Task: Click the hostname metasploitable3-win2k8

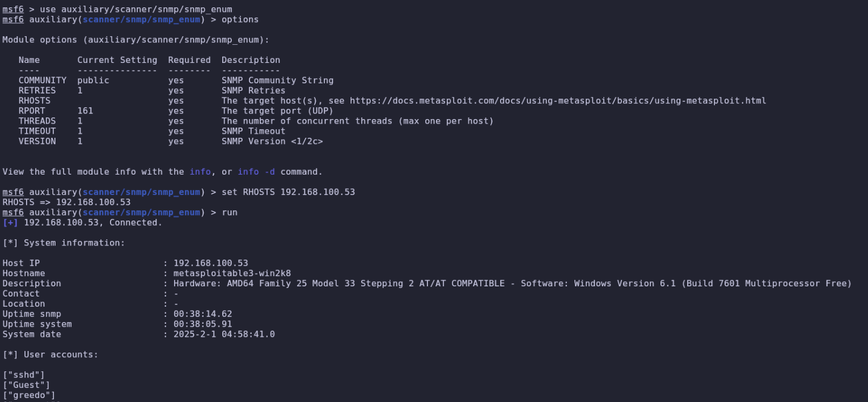Action: click(232, 273)
